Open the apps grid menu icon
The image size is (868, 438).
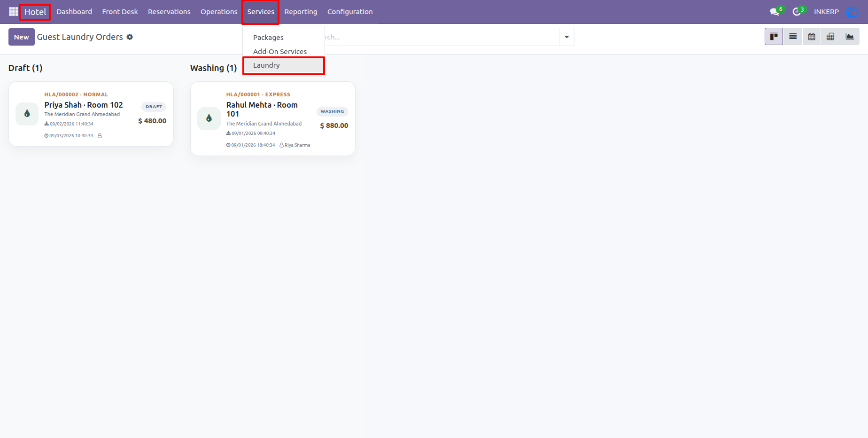[13, 12]
